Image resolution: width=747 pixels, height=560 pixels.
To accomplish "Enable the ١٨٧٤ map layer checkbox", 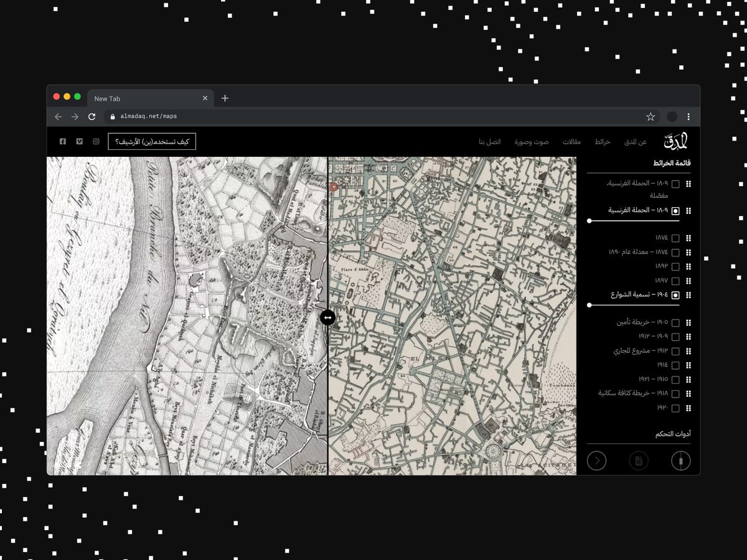I will tap(675, 238).
